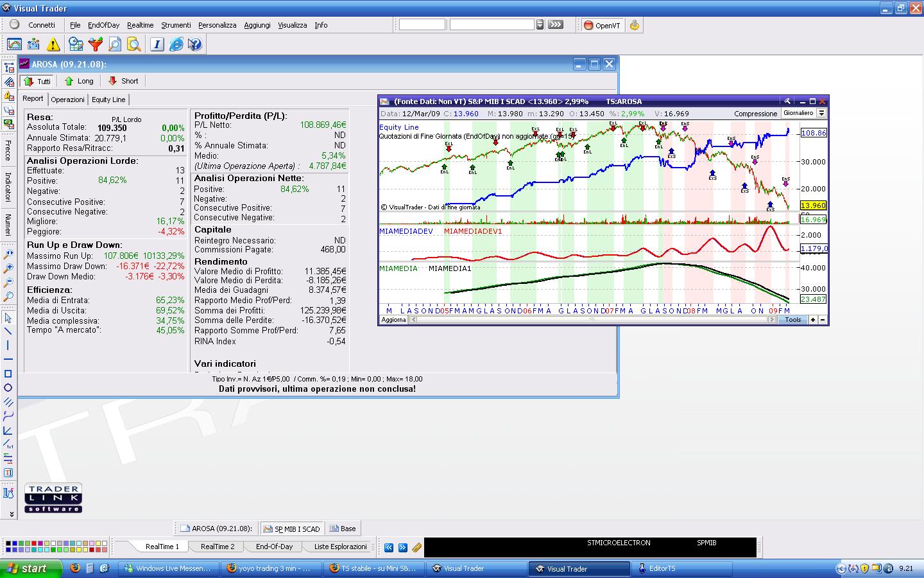Expand more sidebar tools chevron

click(x=10, y=514)
